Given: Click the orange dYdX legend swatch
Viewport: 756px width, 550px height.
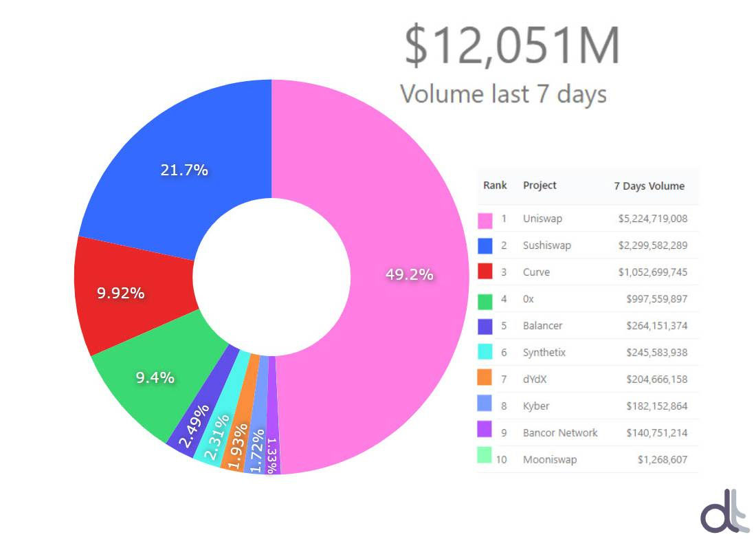Looking at the screenshot, I should tap(485, 377).
